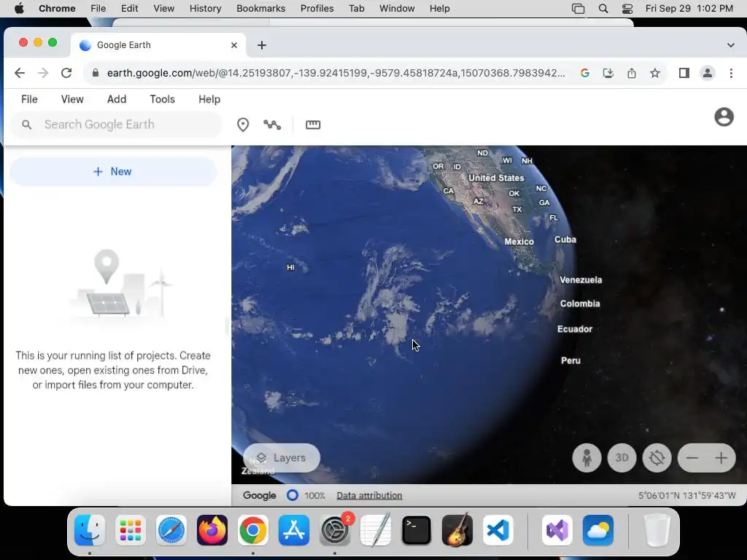
Task: Open the Earth View menu
Action: [72, 99]
